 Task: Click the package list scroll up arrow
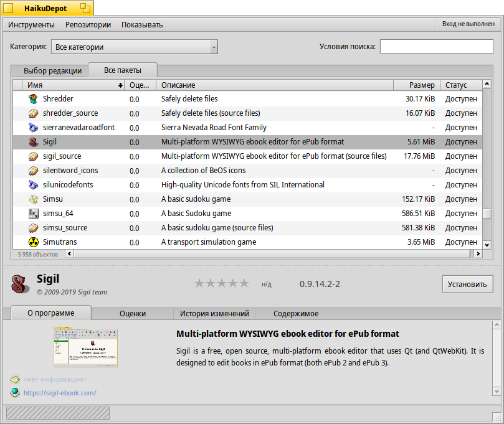tap(487, 84)
